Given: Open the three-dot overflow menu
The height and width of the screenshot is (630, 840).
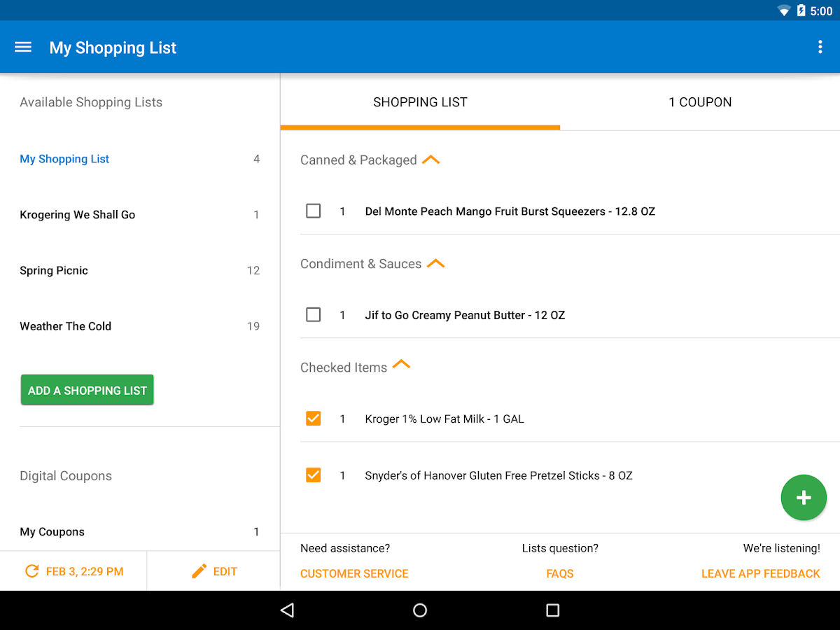Looking at the screenshot, I should [820, 47].
